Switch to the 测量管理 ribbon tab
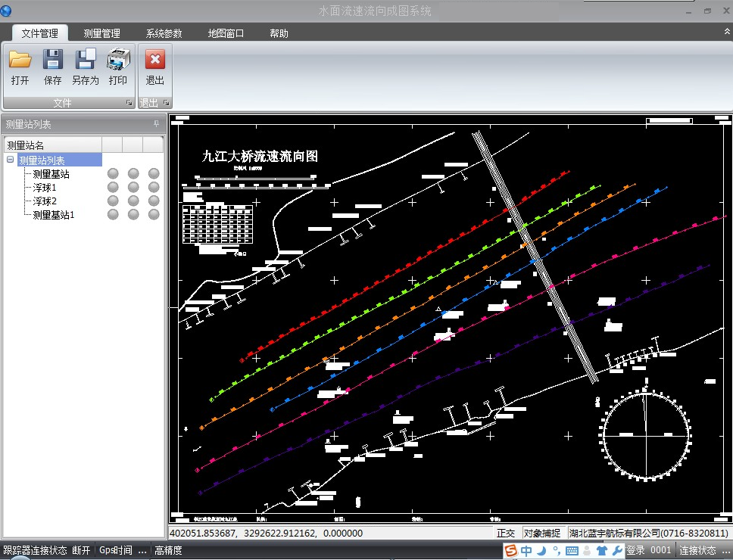This screenshot has width=733, height=560. (101, 33)
